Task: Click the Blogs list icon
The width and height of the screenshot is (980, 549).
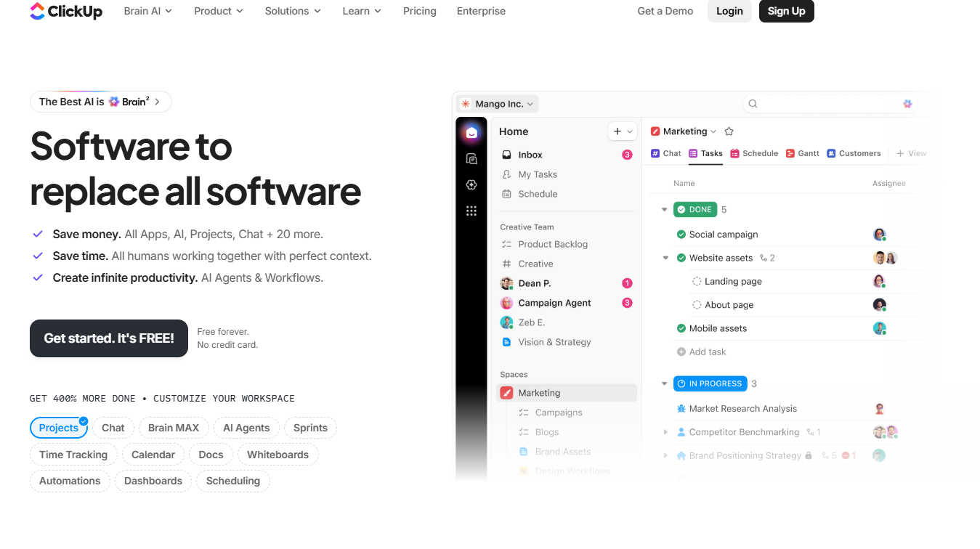Action: (x=523, y=432)
